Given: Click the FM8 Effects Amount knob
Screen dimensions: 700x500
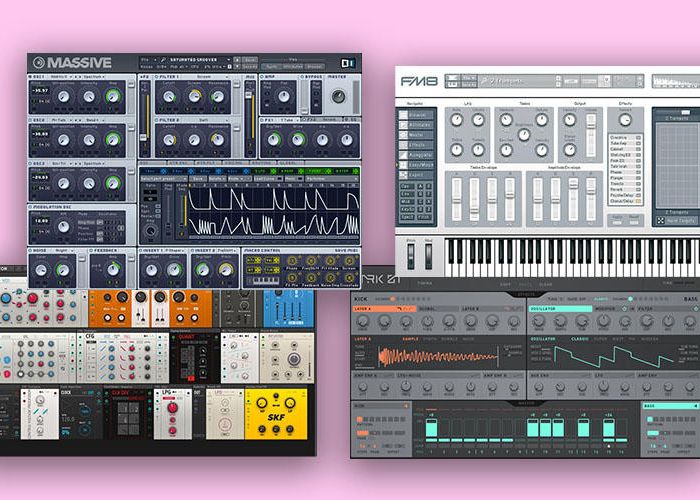Looking at the screenshot, I should pos(625,120).
